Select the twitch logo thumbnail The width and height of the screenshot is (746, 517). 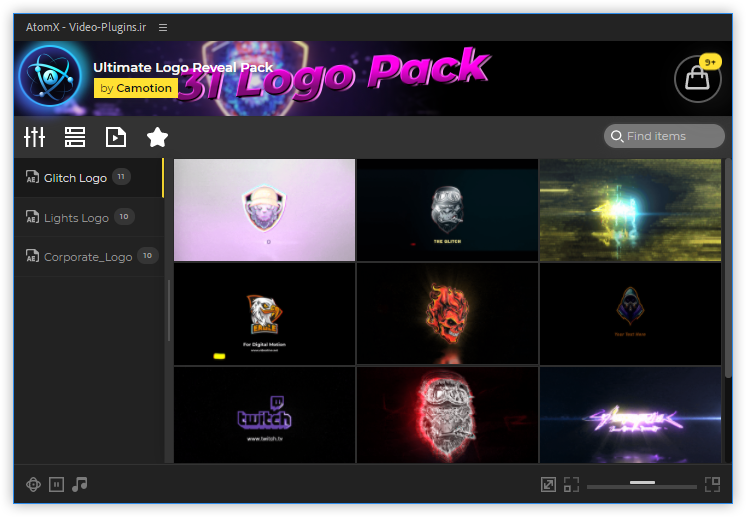point(265,415)
